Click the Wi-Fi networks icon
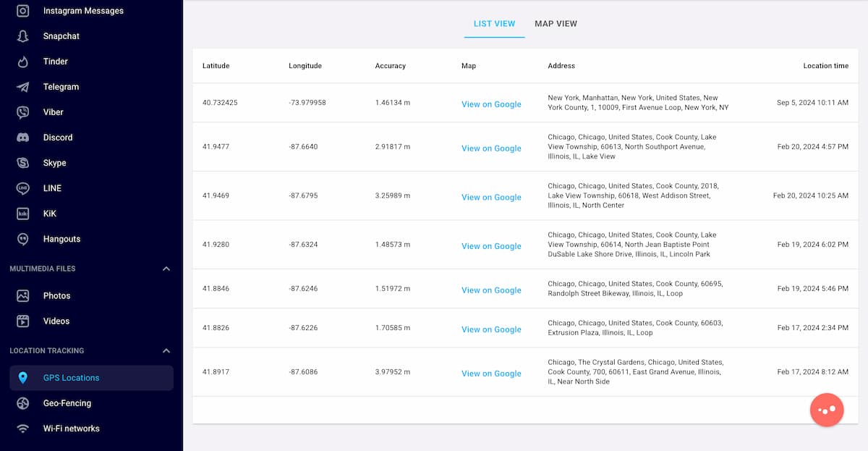 pyautogui.click(x=23, y=429)
